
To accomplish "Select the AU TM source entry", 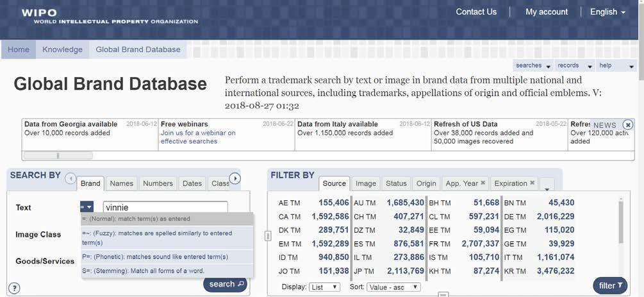I will 388,203.
